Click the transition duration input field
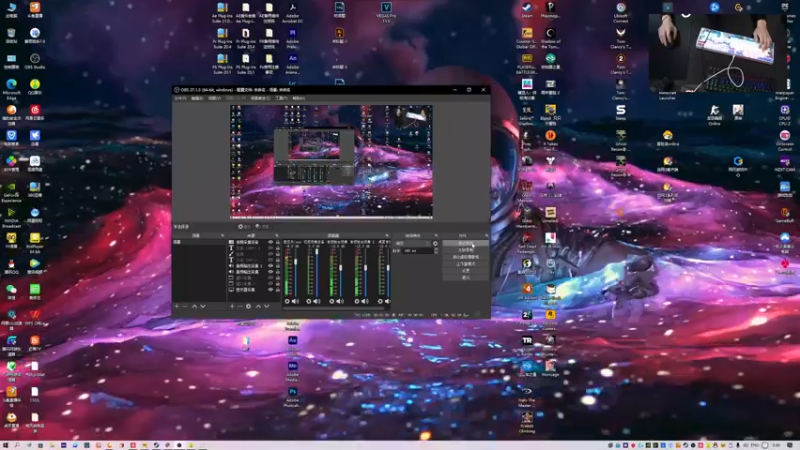 (418, 251)
